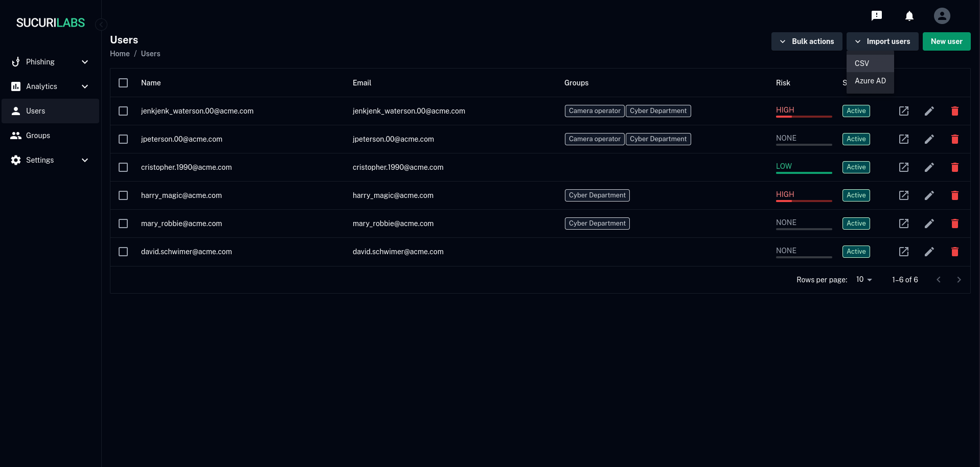
Task: Collapse the sidebar with the arrow icon
Action: [101, 25]
